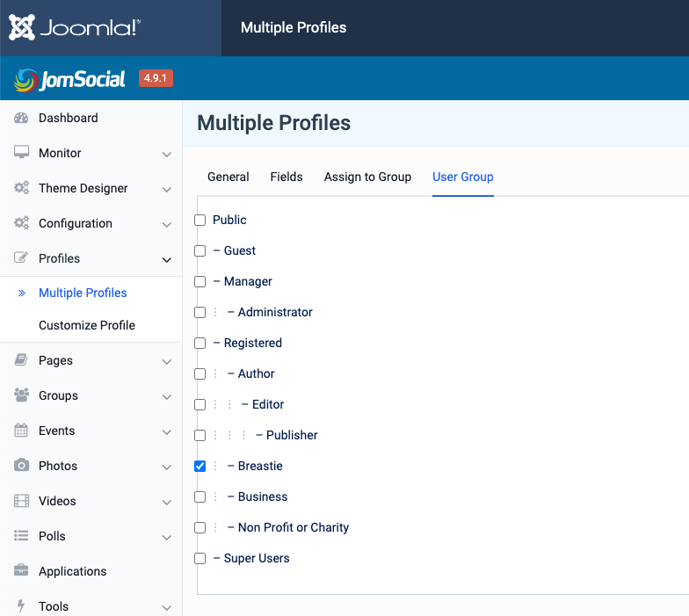Click the 4.9.1 version badge
The width and height of the screenshot is (689, 616).
click(x=156, y=78)
